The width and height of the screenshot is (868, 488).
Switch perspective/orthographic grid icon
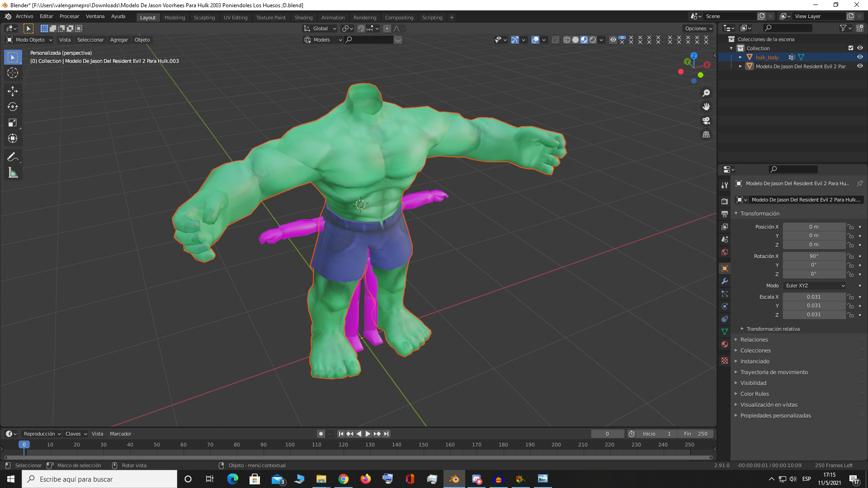click(706, 135)
